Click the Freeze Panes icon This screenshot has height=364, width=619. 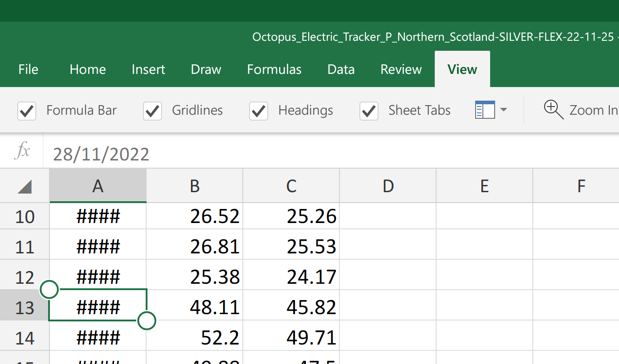pos(485,110)
